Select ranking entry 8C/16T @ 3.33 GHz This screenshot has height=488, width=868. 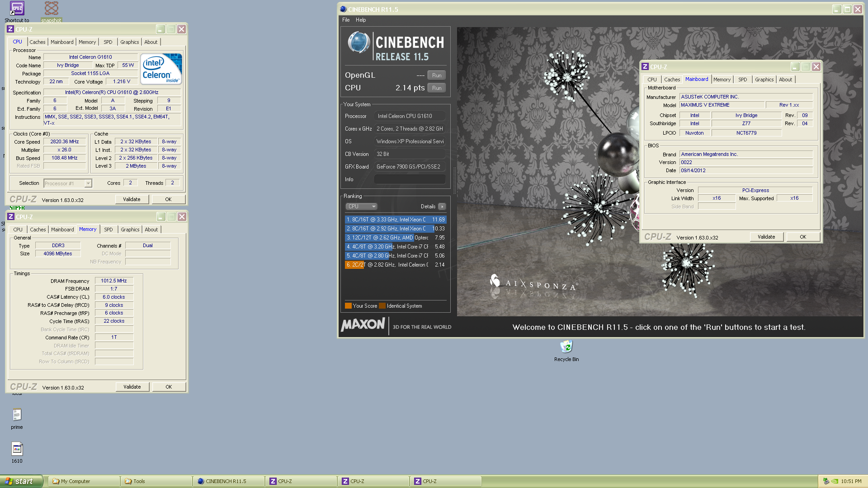[x=396, y=220]
